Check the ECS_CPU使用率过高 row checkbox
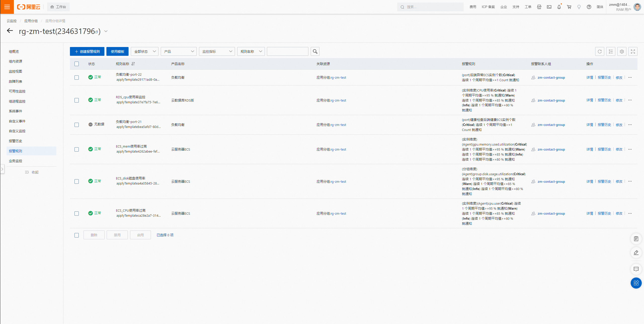 [77, 213]
